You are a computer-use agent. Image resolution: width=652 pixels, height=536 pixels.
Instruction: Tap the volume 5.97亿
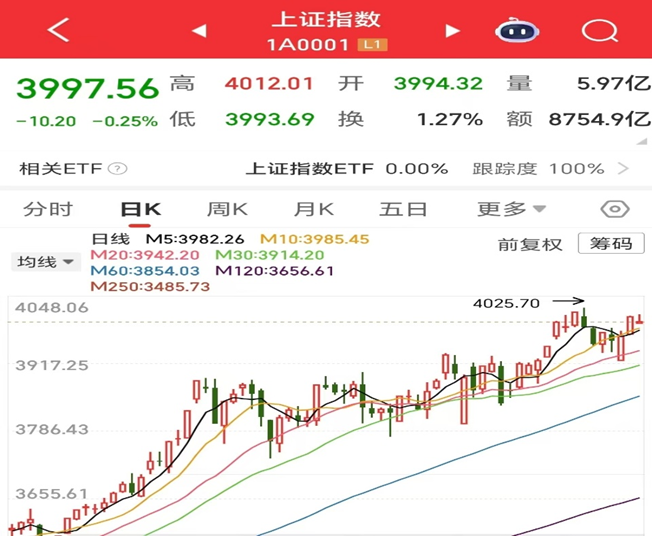[x=614, y=84]
